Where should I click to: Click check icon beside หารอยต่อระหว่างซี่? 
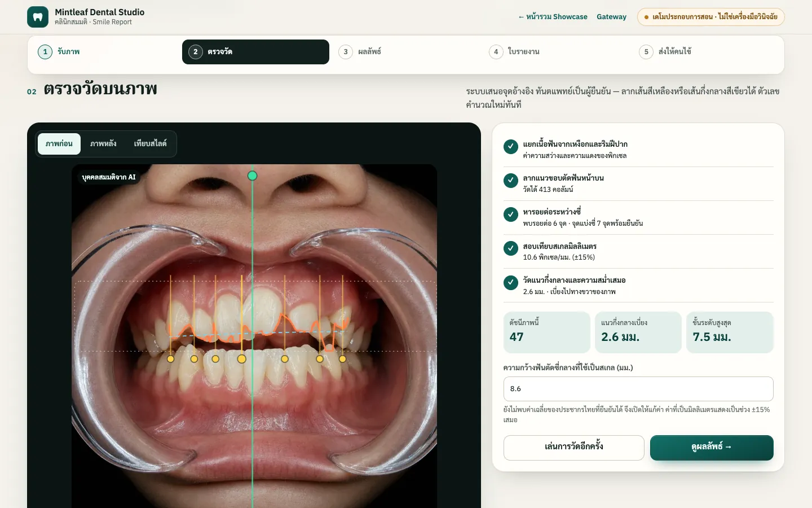pos(511,214)
